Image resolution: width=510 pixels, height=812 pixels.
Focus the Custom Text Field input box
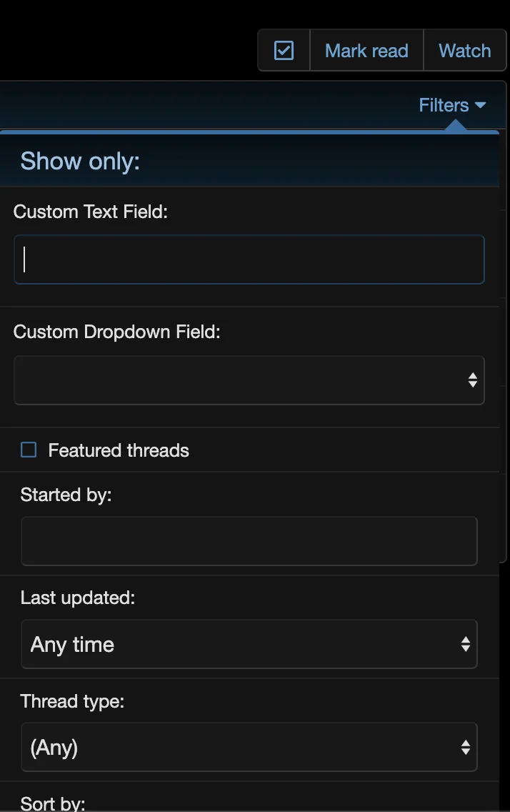tap(249, 259)
